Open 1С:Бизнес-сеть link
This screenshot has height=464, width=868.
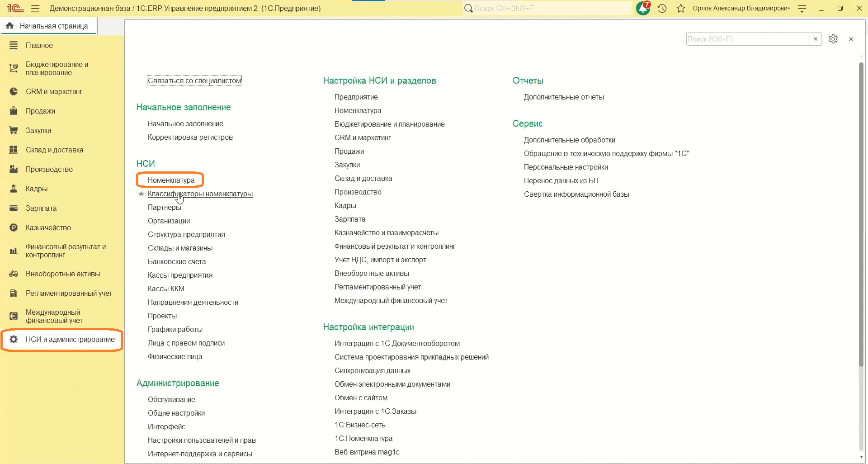360,425
